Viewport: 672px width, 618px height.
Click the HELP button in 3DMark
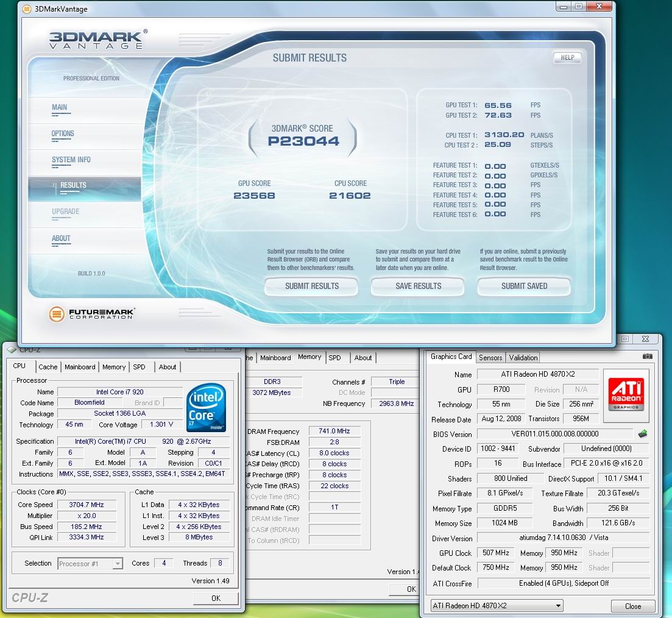567,57
